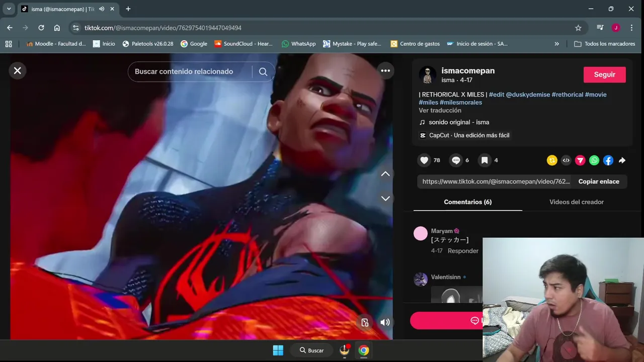
Task: Click the address bar URL
Action: pos(163,28)
